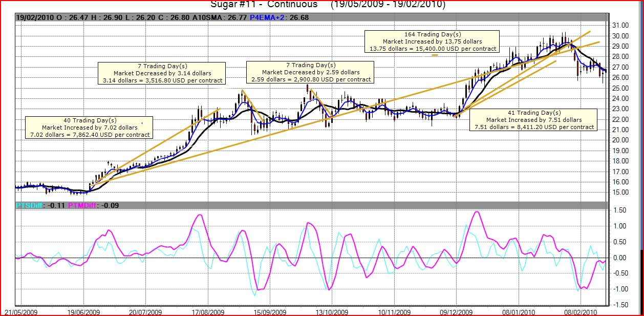Click the 31.00 price axis label
This screenshot has width=644, height=316.
coord(620,25)
